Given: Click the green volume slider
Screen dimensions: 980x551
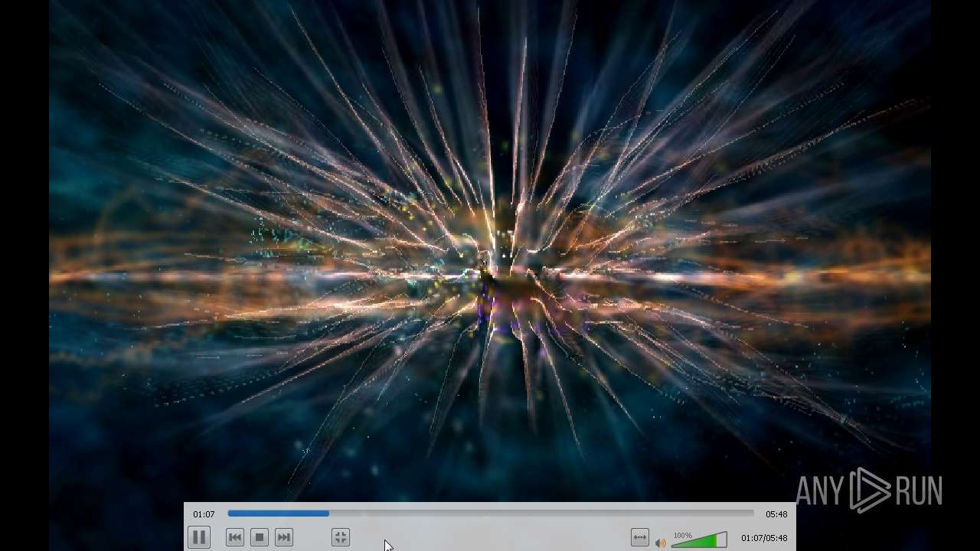Looking at the screenshot, I should point(699,540).
